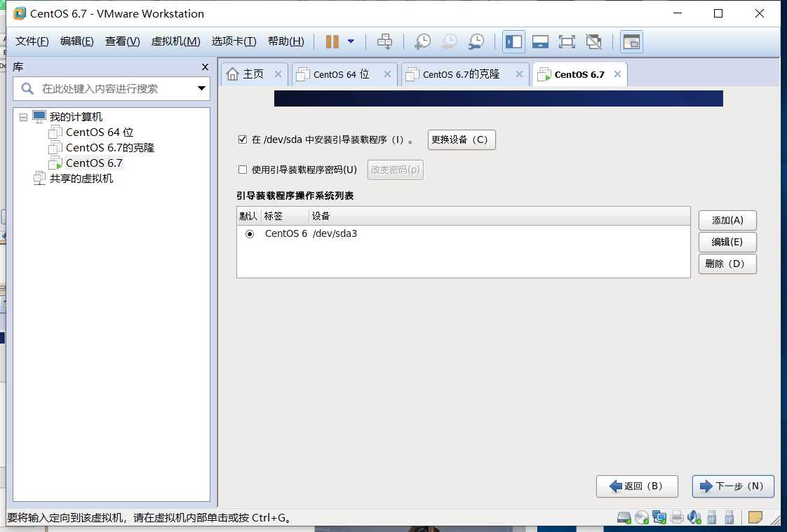Open the snapshot manager icon
787x532 pixels.
tap(476, 41)
